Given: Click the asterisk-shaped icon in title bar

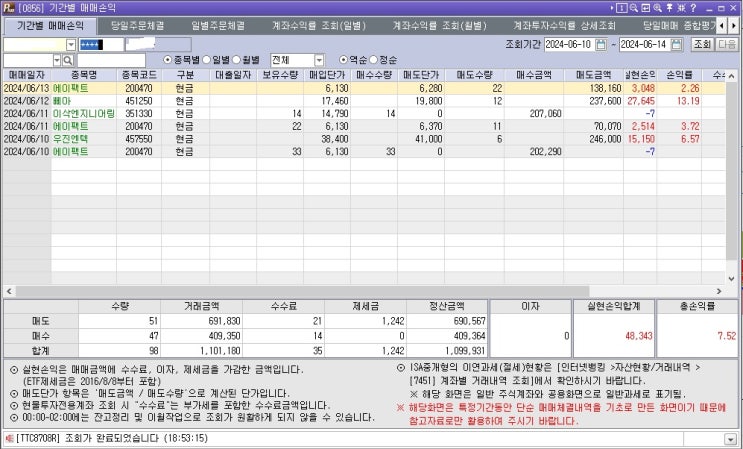Looking at the screenshot, I should (x=681, y=8).
